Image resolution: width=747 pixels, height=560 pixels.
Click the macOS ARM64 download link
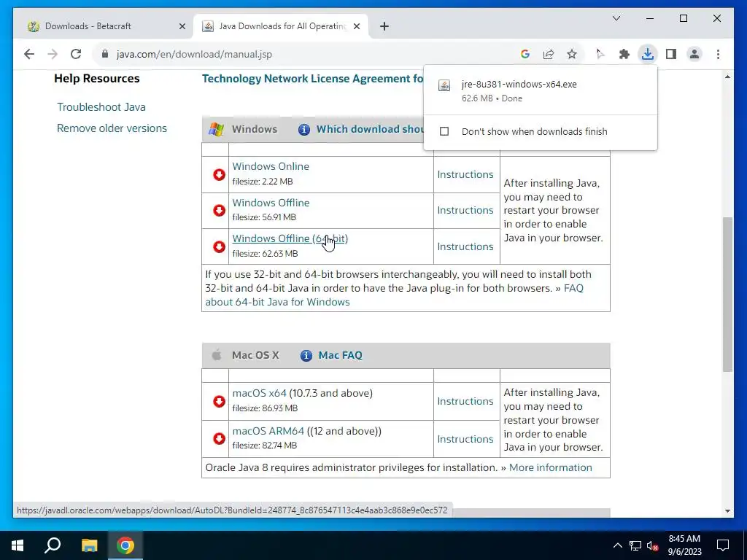(268, 431)
